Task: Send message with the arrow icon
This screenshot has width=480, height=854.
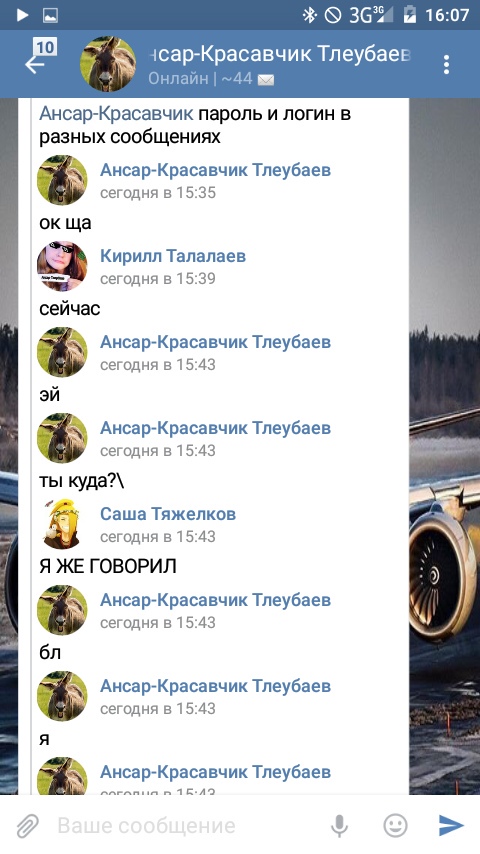Action: [451, 826]
